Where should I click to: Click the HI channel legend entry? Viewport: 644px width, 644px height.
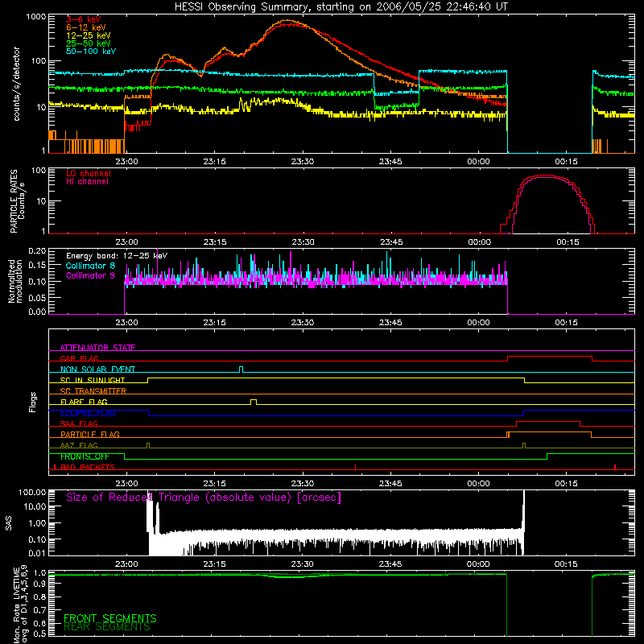[87, 181]
